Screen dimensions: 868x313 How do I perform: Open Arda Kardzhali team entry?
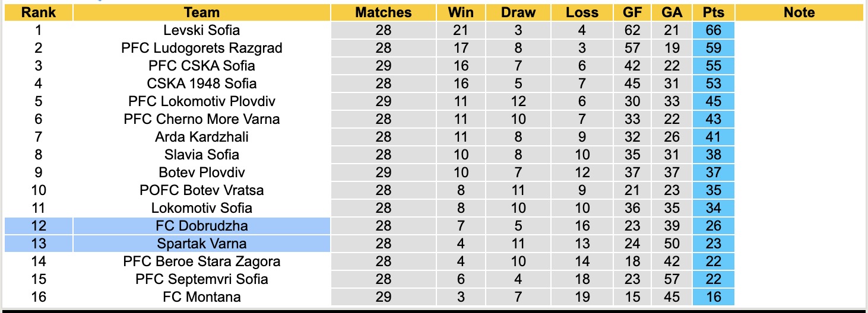click(202, 137)
